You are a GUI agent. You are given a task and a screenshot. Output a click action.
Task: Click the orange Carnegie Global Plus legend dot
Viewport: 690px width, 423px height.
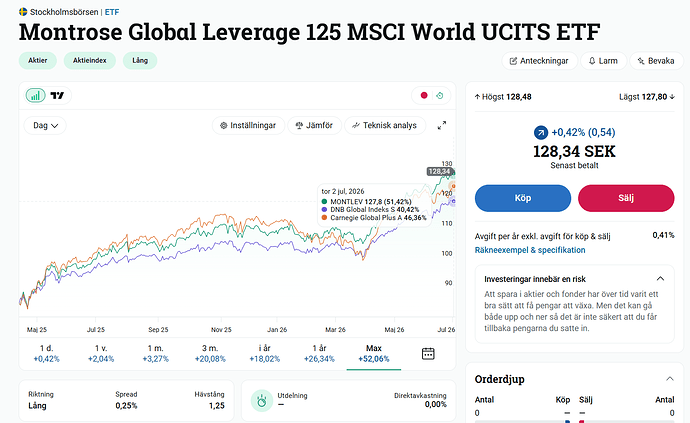click(324, 217)
